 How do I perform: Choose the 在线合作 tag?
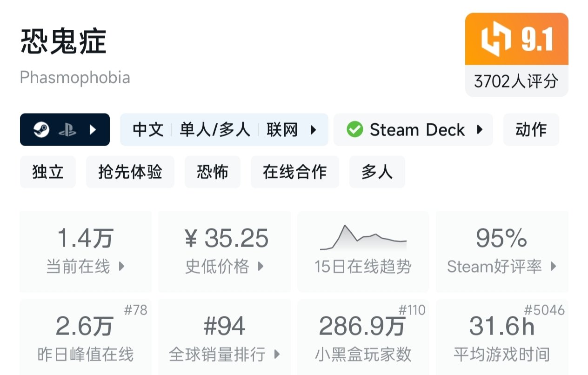pos(294,172)
